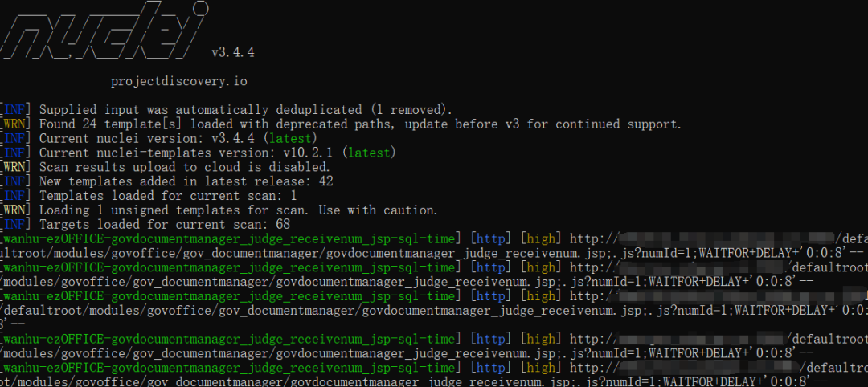Viewport: 868px width, 387px height.
Task: Select the 'Supplied input was automatically deduplicated' line
Action: (x=246, y=109)
